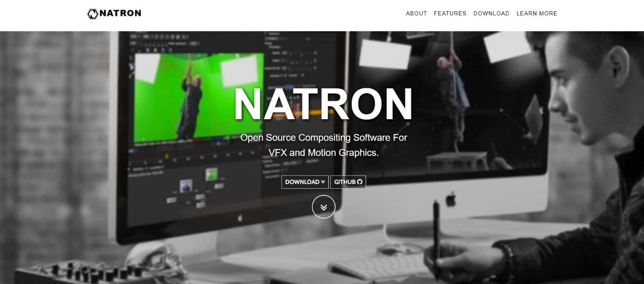
Task: Click the Natron hexagon logo in header
Action: coord(92,14)
